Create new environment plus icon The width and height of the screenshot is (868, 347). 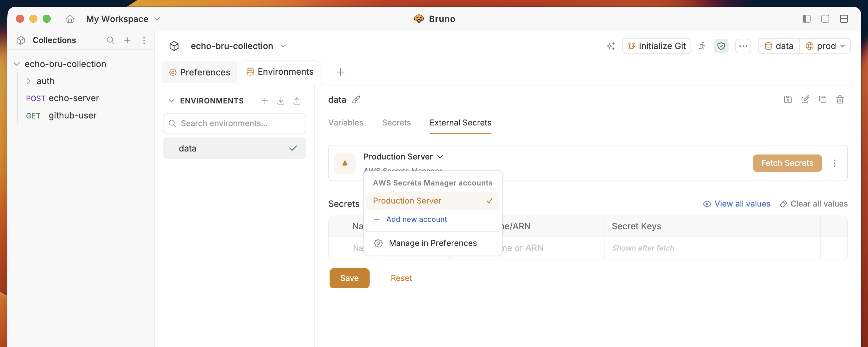(x=265, y=101)
